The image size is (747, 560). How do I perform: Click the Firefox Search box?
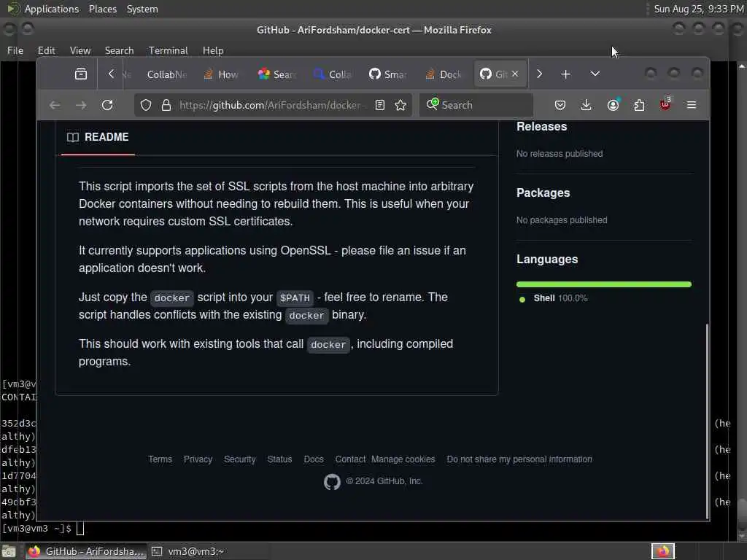pos(476,105)
